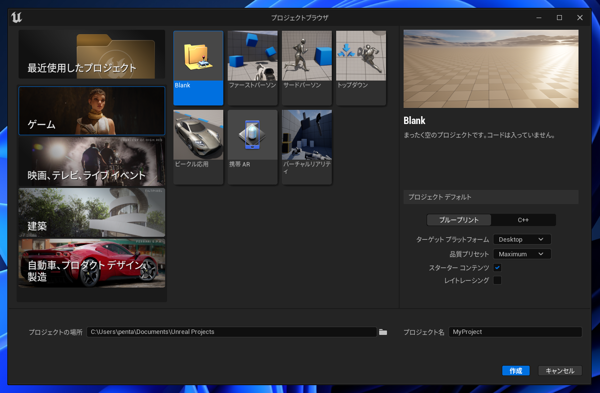Open 品質プリセット Maximum dropdown
Image resolution: width=600 pixels, height=393 pixels.
[522, 254]
